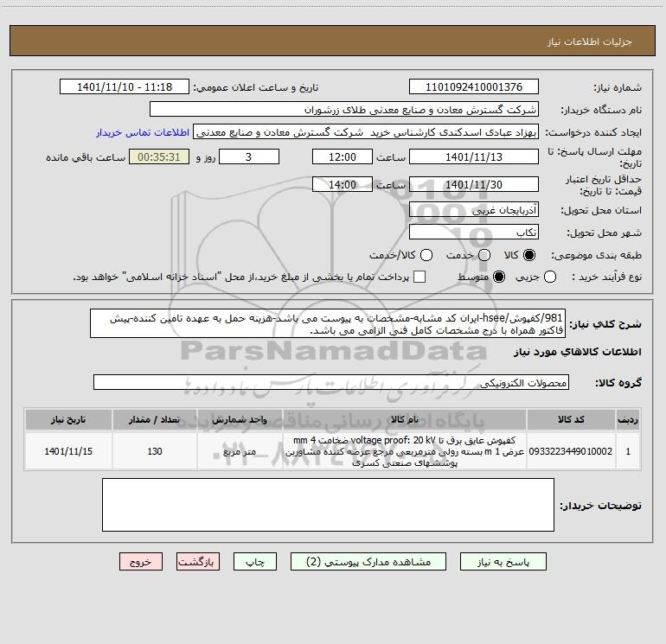Viewport: 666px width, 644px height.
Task: Click the delivery province field آذربایجان غربی
Action: [x=474, y=209]
